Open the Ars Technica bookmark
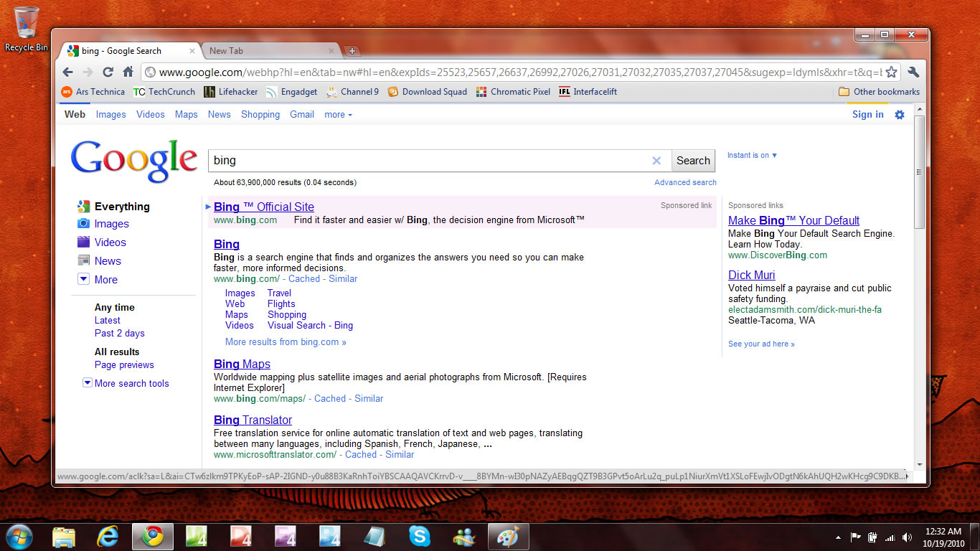 93,92
